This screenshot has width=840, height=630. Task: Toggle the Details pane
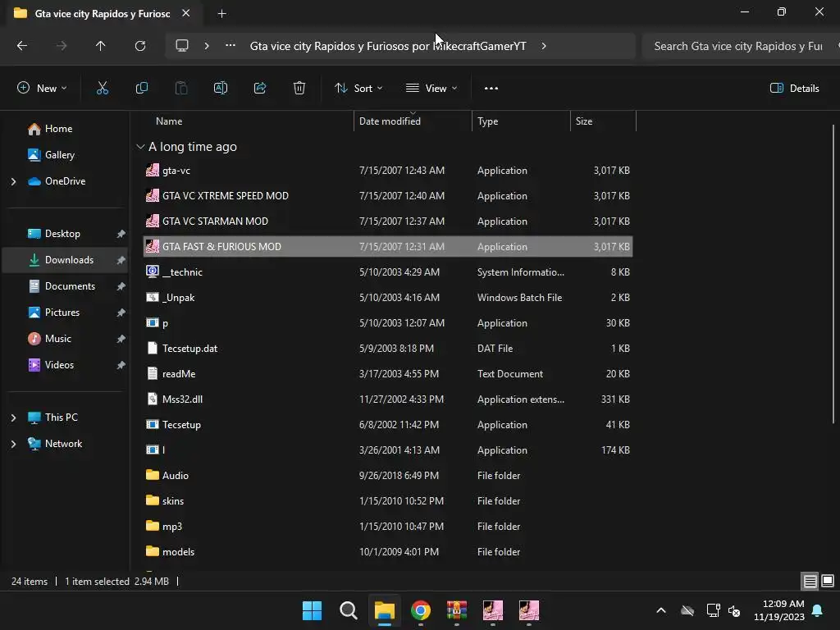[794, 89]
